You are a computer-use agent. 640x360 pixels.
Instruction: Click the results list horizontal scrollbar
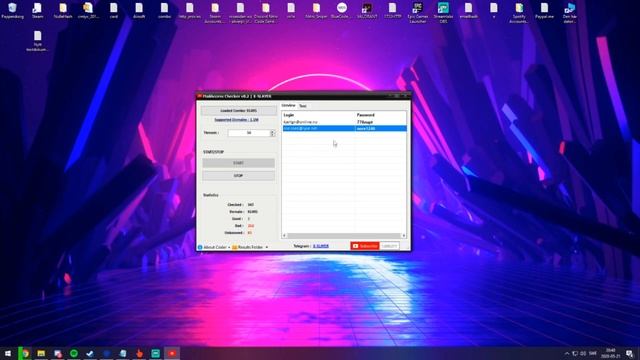pos(344,236)
